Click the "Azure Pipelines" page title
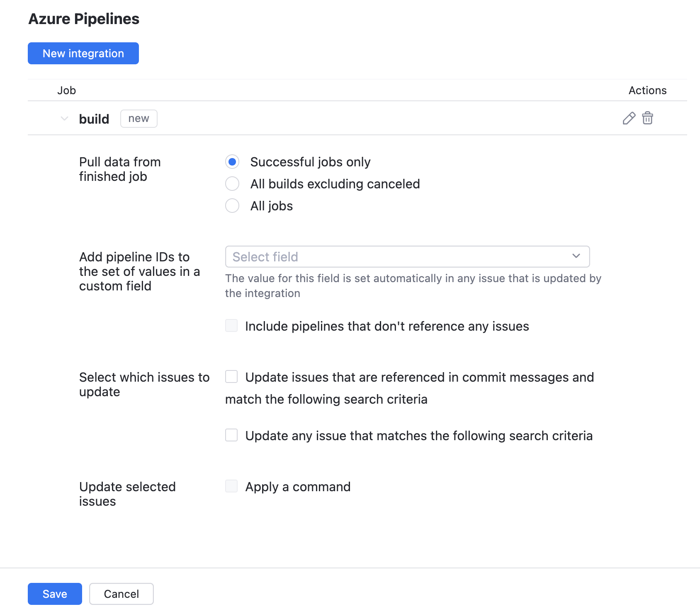The width and height of the screenshot is (700, 614). [x=83, y=19]
